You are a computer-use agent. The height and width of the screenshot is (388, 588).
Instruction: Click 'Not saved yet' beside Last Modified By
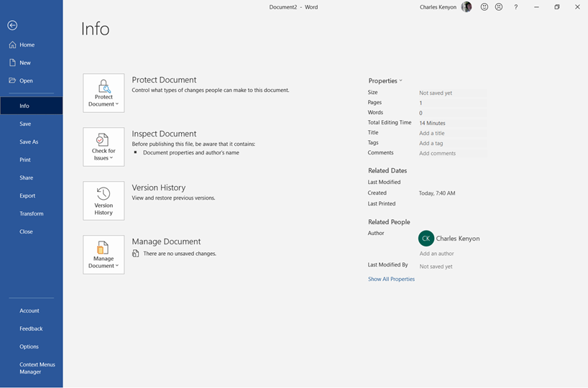(436, 267)
